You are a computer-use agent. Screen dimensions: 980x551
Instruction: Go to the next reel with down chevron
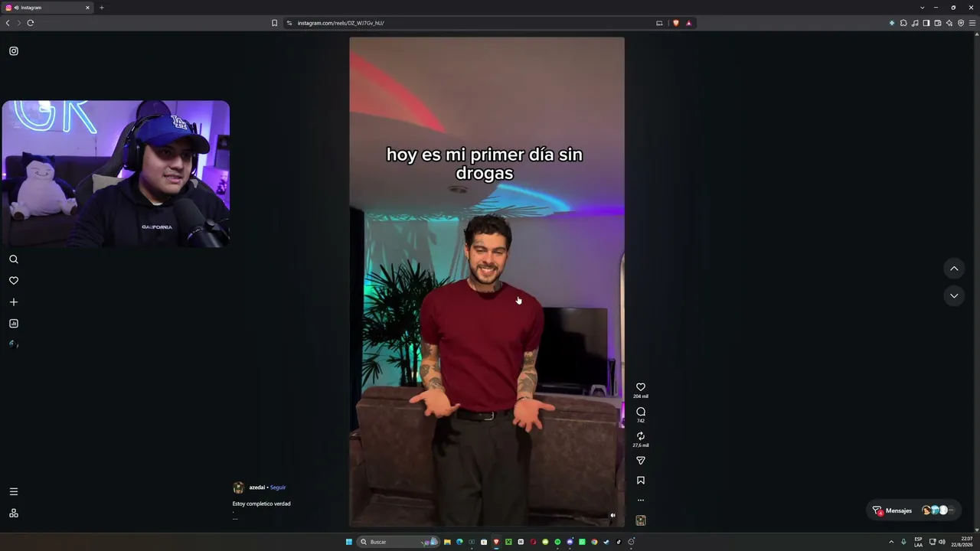tap(954, 295)
